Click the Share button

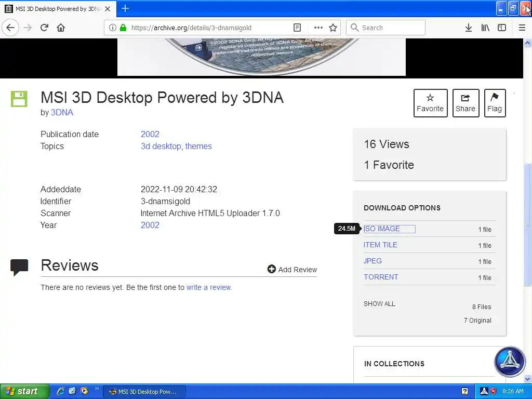click(465, 103)
